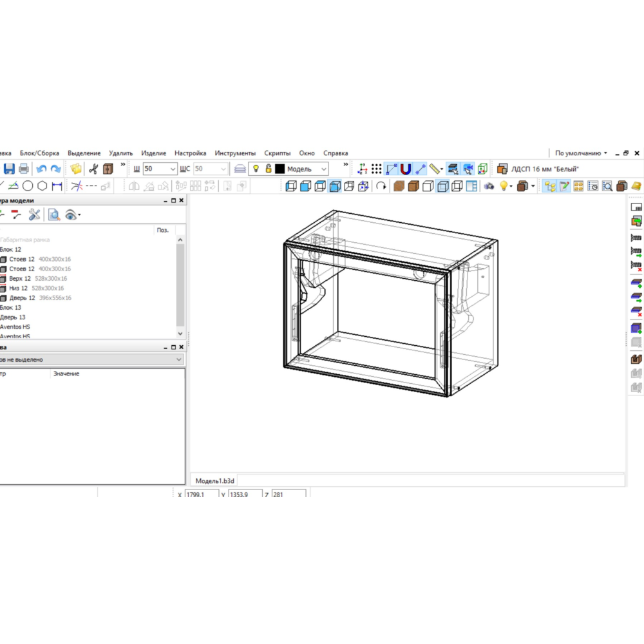The image size is (644, 644).
Task: Select 'Дверь 12' in the model tree
Action: 22,298
